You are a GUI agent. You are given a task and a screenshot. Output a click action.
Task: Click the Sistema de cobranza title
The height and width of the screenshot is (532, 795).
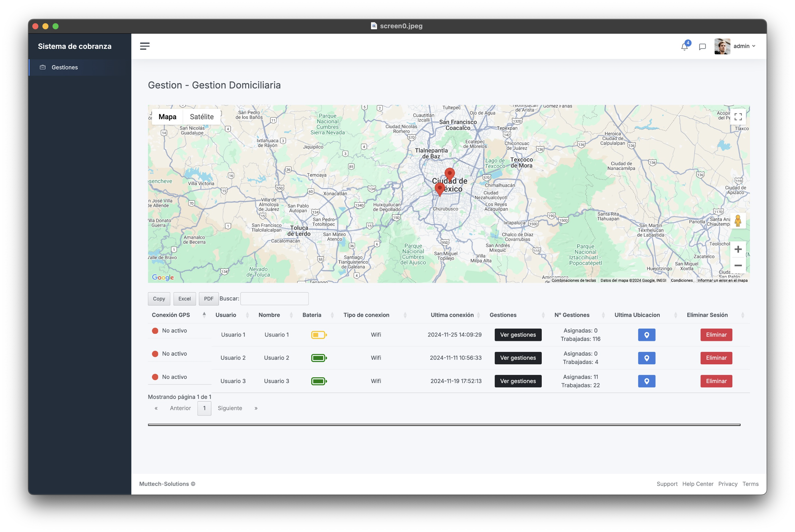point(75,46)
